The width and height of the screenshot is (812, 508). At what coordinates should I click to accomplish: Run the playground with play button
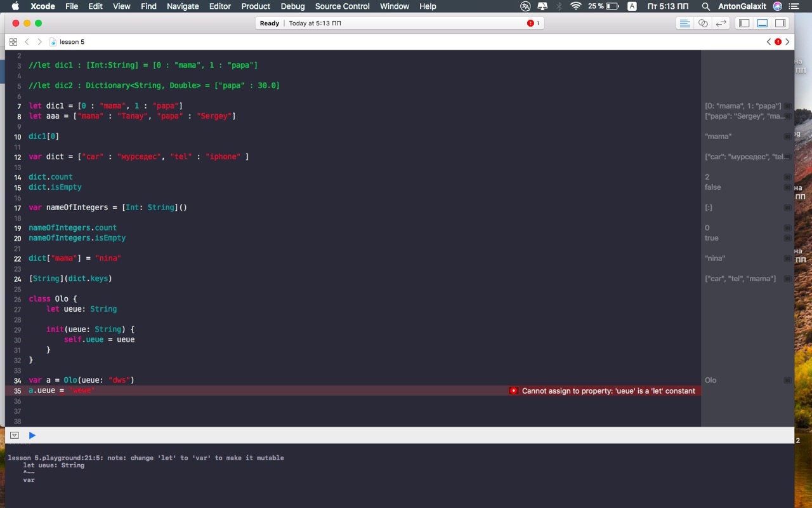(32, 435)
